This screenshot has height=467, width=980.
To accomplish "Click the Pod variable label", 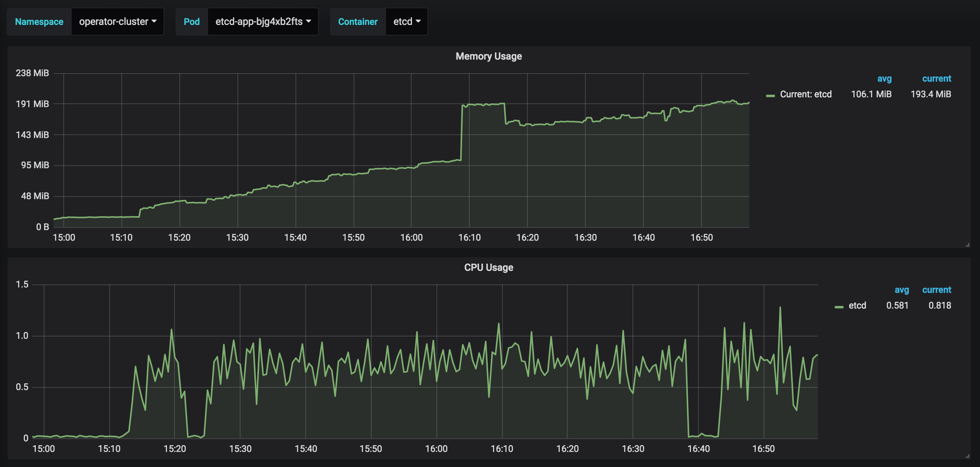I will (192, 22).
